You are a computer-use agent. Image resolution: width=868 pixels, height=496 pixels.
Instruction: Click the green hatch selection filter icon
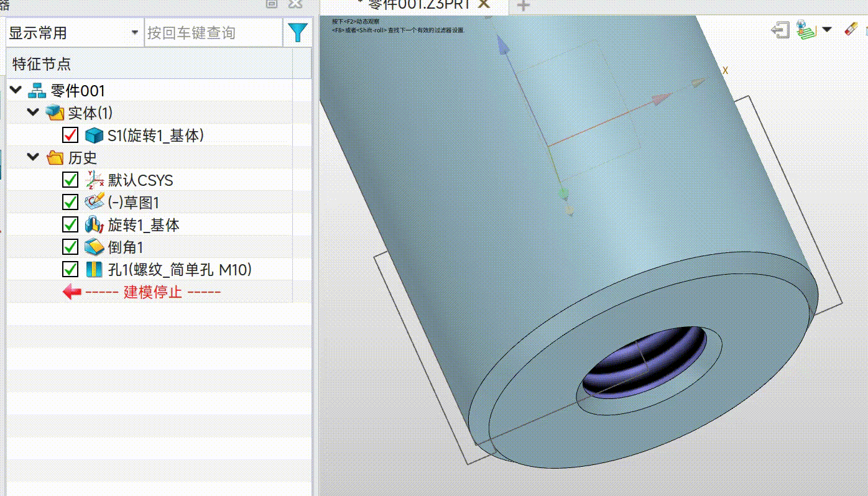coord(806,29)
